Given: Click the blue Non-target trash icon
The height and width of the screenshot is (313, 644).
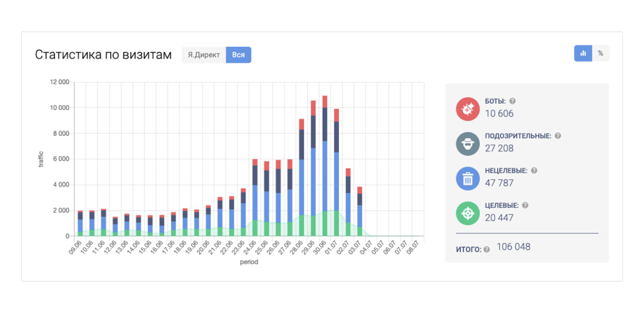Looking at the screenshot, I should pyautogui.click(x=467, y=179).
